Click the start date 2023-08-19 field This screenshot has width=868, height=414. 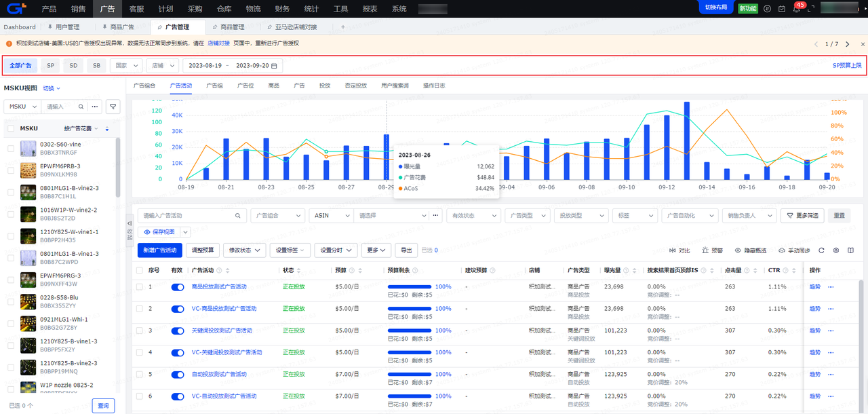point(205,66)
